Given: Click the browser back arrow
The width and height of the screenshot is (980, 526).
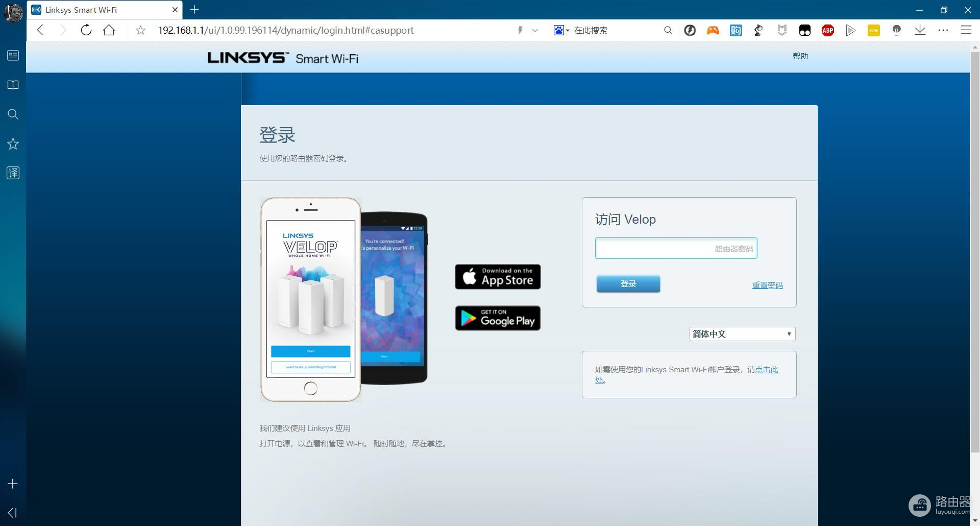Looking at the screenshot, I should coord(41,30).
